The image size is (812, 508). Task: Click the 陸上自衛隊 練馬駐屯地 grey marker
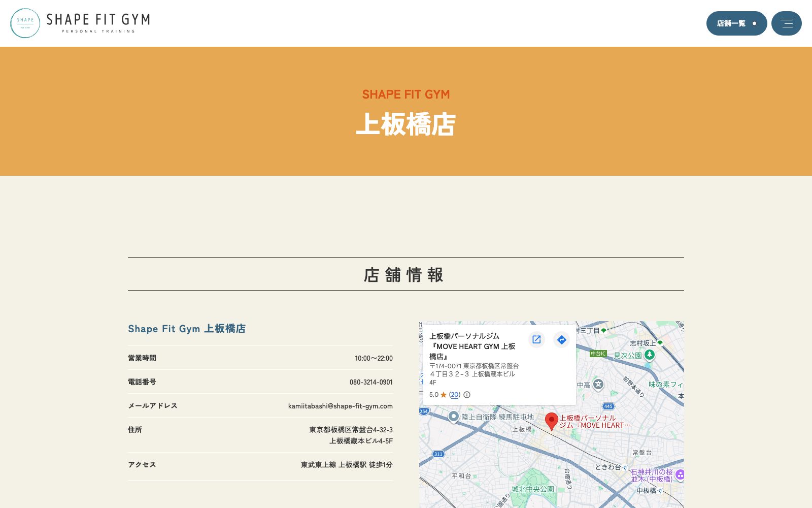454,417
